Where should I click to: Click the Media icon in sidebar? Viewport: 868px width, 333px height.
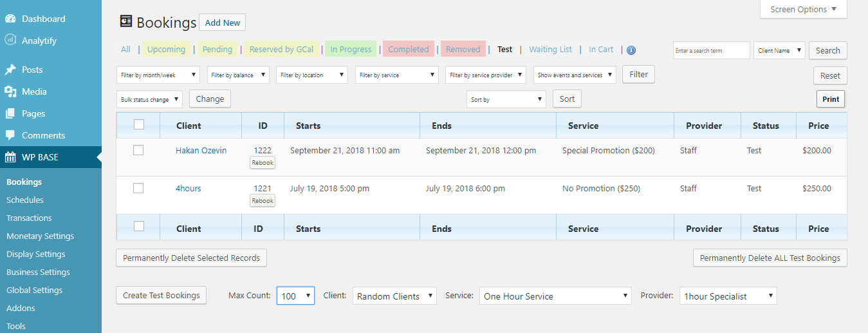(10, 91)
